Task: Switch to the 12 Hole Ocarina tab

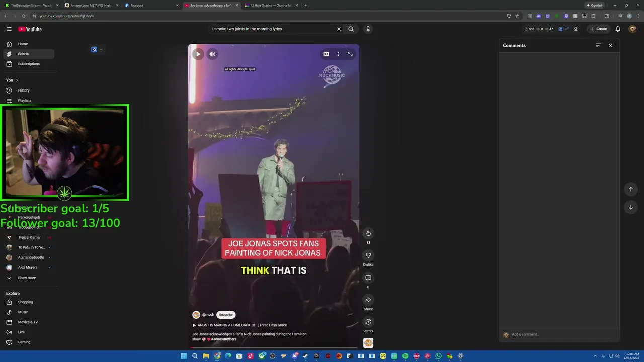Action: point(271,5)
